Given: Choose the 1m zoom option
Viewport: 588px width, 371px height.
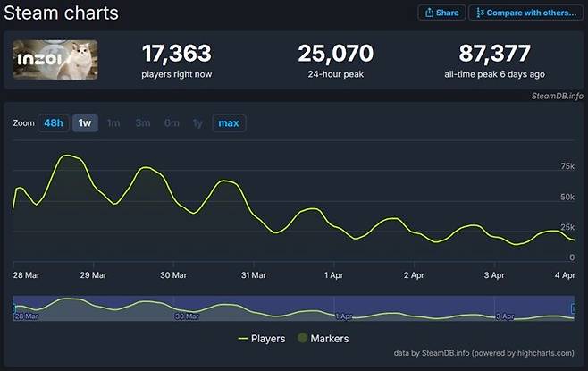Looking at the screenshot, I should [113, 123].
